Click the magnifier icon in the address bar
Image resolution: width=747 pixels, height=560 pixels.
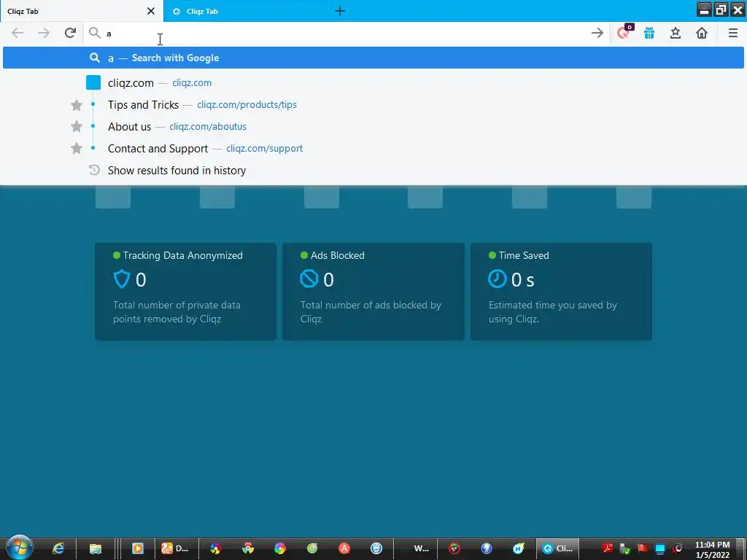(x=95, y=33)
